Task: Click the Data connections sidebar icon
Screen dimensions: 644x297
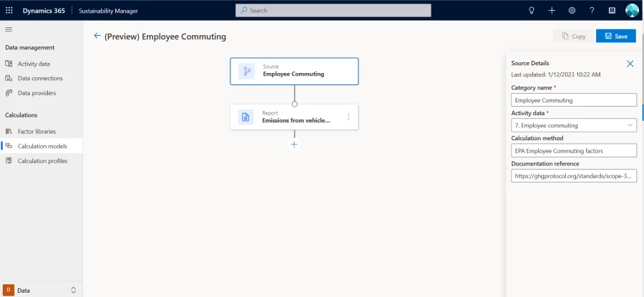Action: point(9,78)
